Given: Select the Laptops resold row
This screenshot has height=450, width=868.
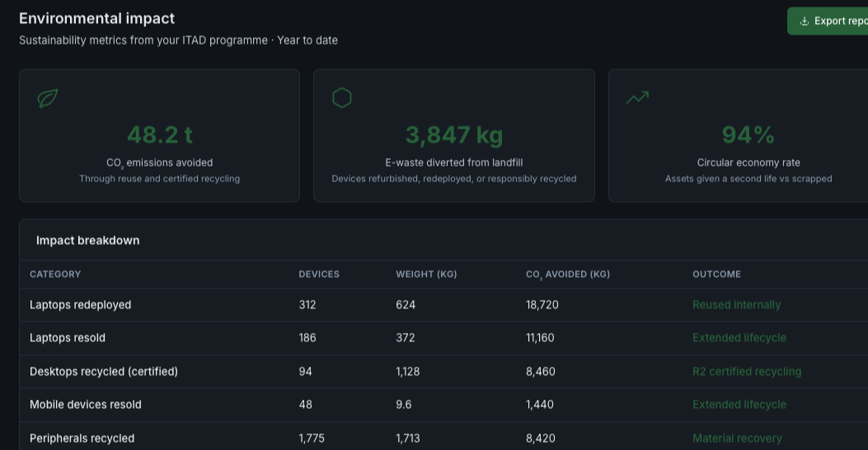Looking at the screenshot, I should point(68,338).
